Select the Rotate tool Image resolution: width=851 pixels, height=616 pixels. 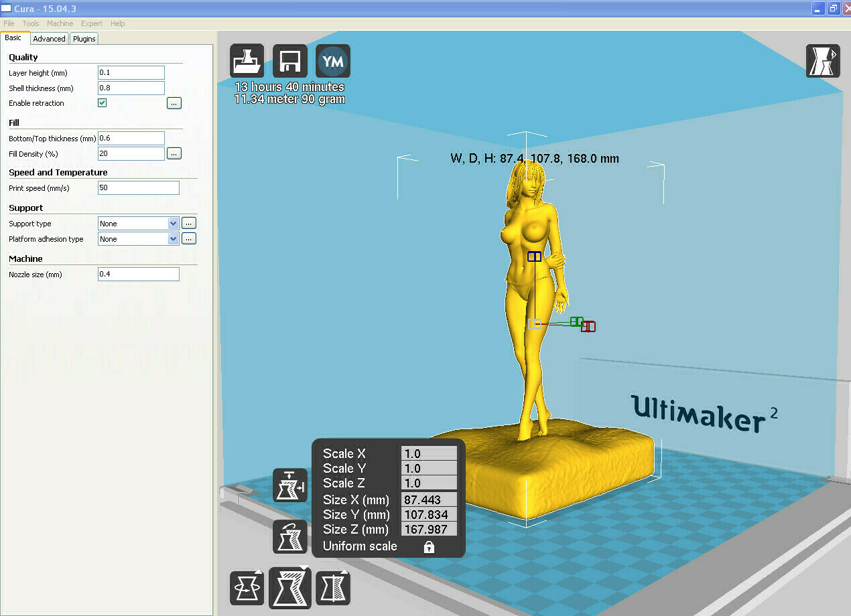247,588
